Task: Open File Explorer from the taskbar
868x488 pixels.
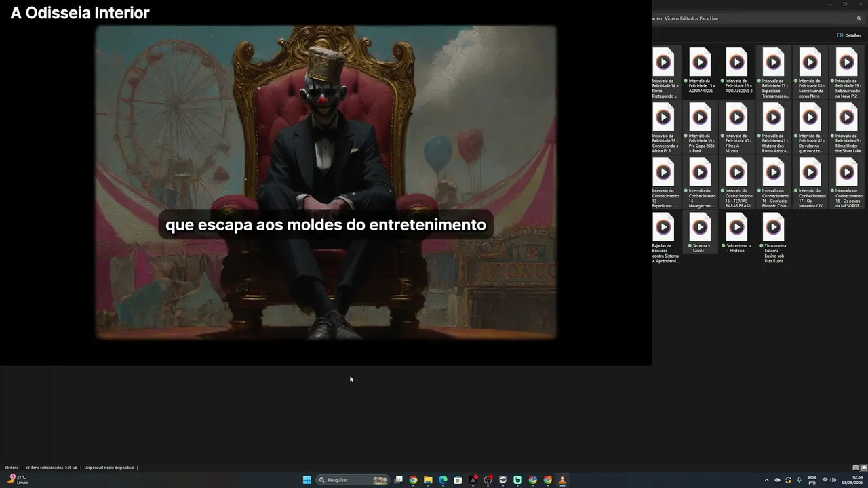Action: click(x=428, y=480)
